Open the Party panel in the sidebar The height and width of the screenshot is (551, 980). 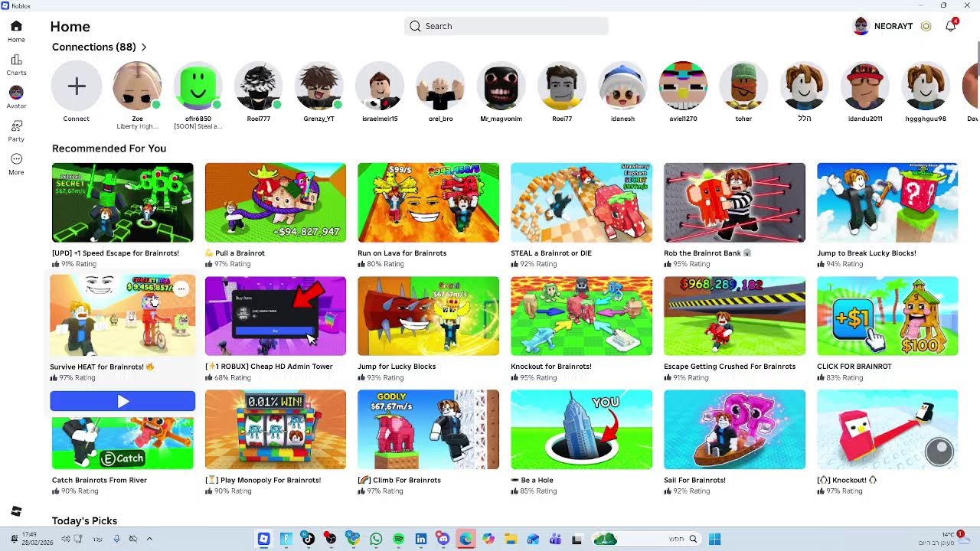tap(16, 131)
